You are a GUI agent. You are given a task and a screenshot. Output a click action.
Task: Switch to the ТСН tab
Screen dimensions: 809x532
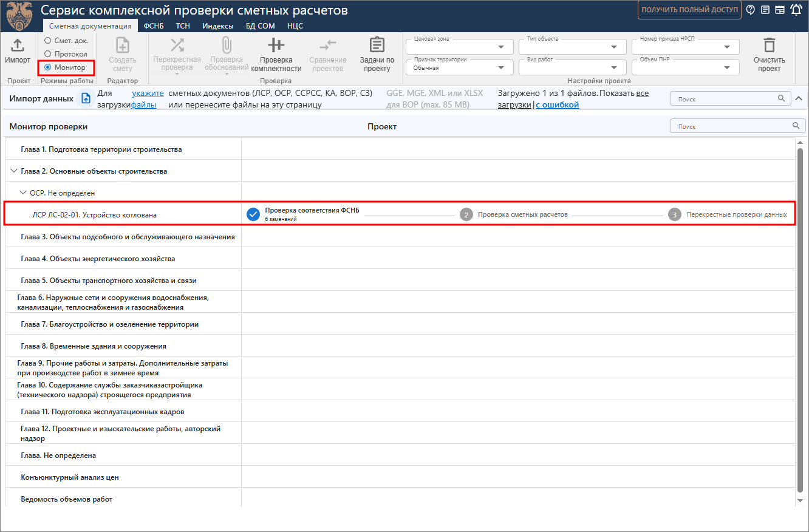[183, 26]
